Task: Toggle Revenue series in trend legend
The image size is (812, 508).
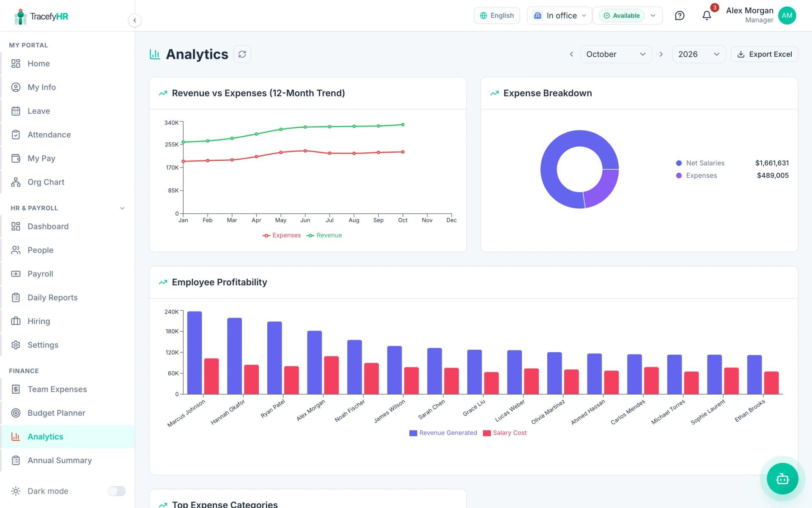Action: click(x=324, y=235)
